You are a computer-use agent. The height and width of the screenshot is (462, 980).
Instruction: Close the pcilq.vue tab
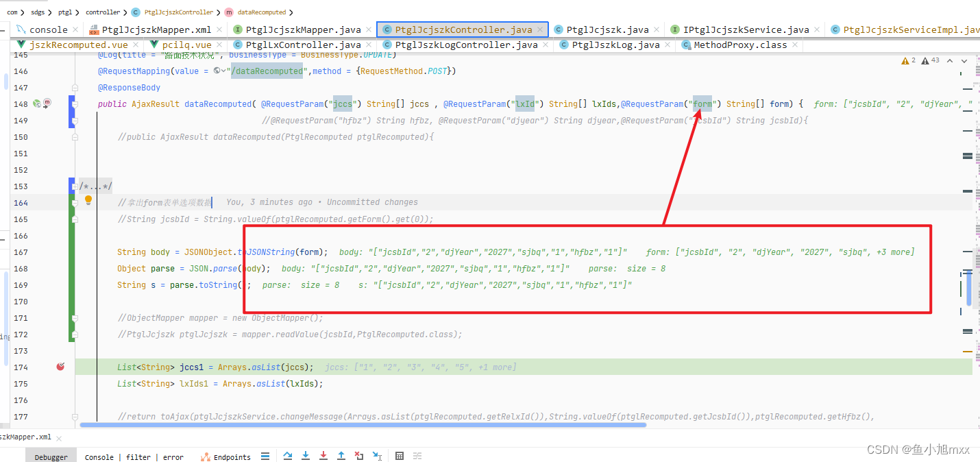pos(219,45)
